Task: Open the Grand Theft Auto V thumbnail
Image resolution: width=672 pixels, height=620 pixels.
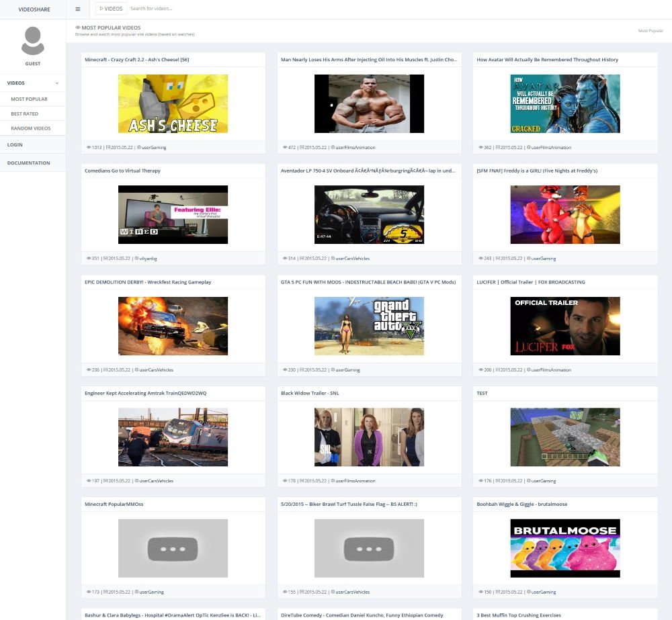Action: click(x=369, y=326)
